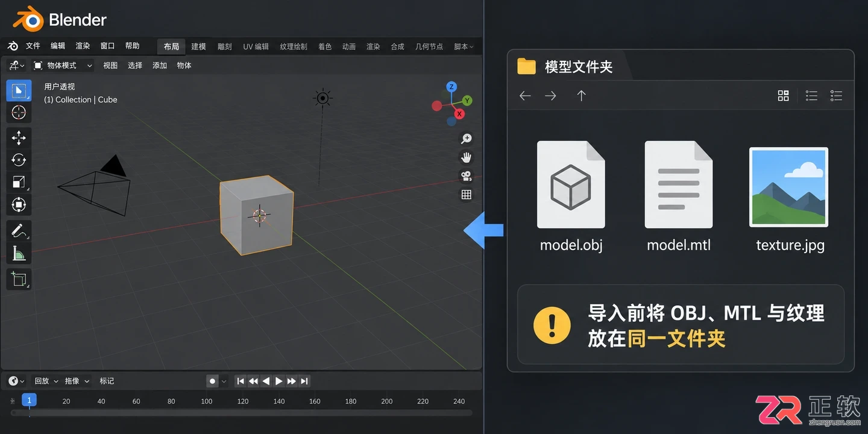Toggle perspective/orthographic grid icon
The height and width of the screenshot is (434, 868).
(466, 195)
